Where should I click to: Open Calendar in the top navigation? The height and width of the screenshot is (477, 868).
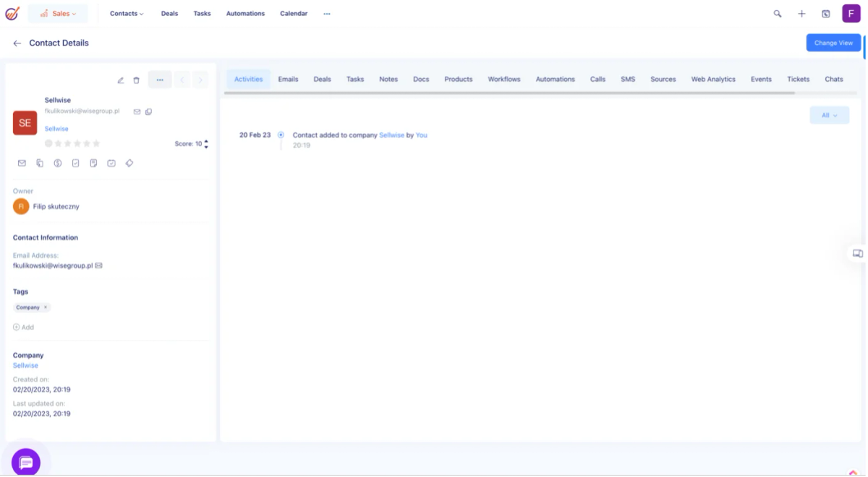[294, 14]
